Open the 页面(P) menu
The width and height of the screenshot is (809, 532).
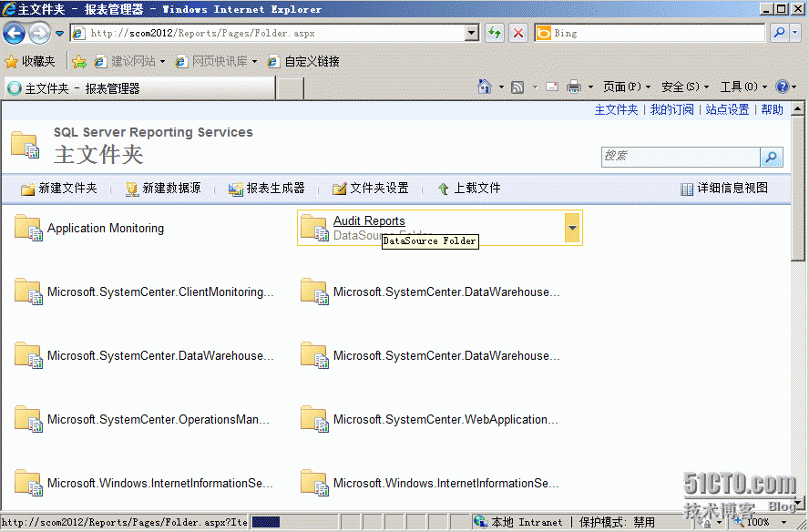click(x=627, y=87)
